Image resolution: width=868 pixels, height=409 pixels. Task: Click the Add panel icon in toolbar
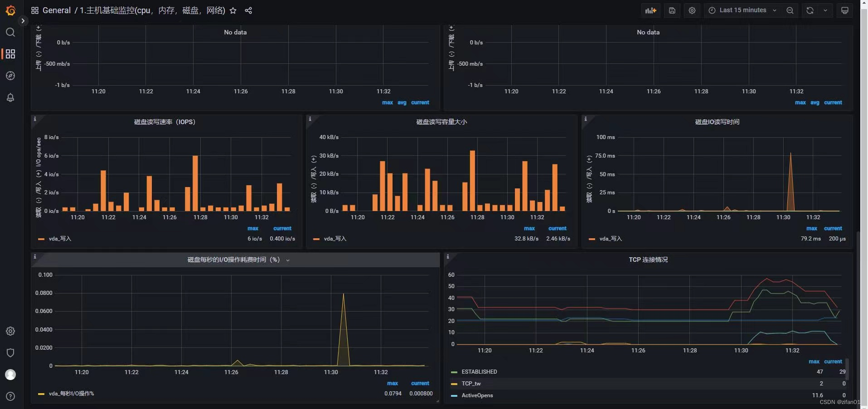(x=650, y=10)
